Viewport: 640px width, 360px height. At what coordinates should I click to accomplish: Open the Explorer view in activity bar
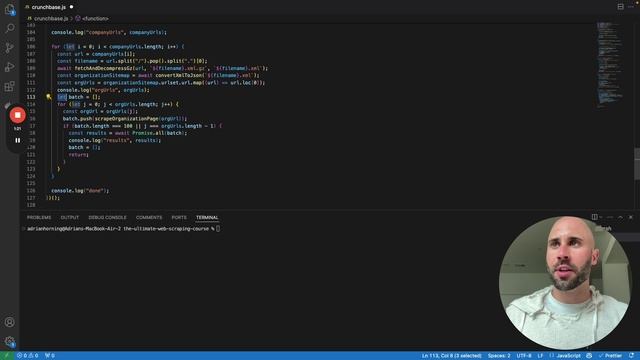9,9
